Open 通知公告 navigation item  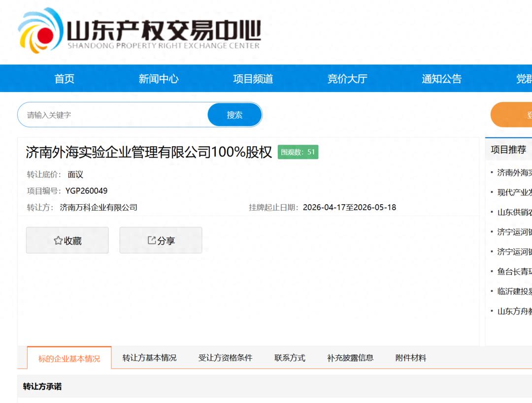pos(442,79)
